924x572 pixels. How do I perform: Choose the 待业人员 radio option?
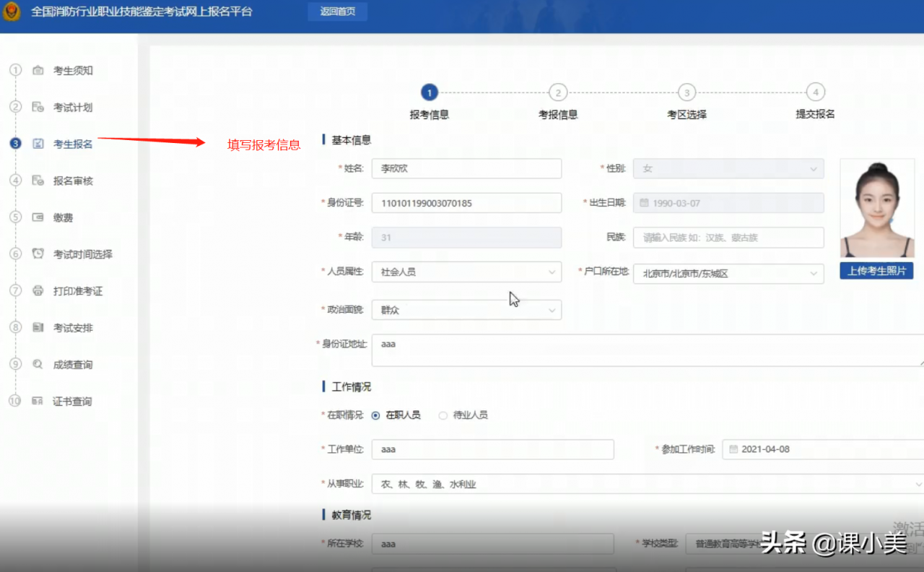(x=441, y=415)
